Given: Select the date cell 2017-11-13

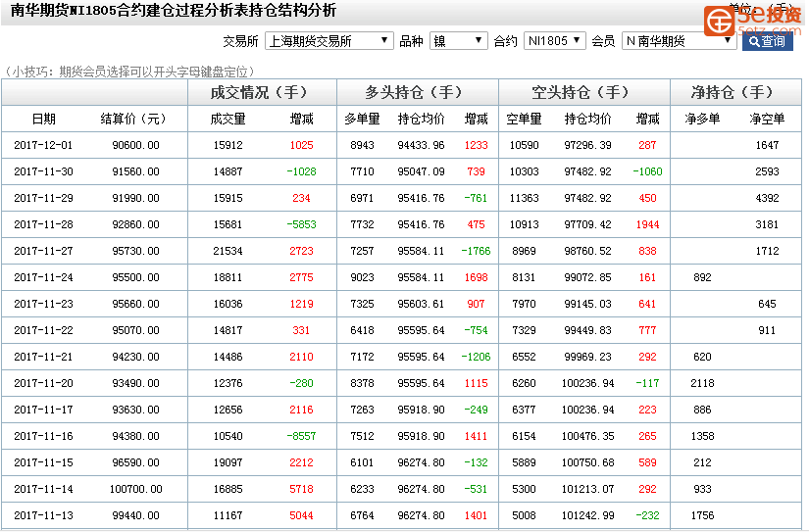Looking at the screenshot, I should click(43, 515).
